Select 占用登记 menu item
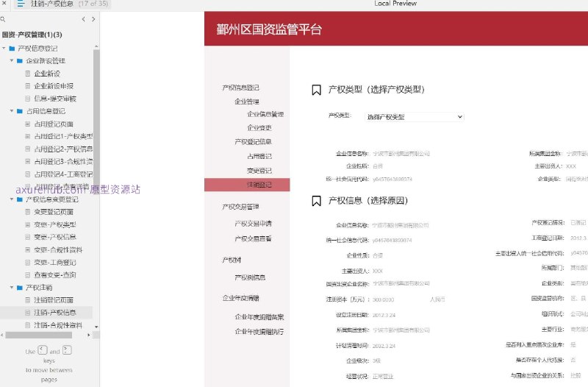Viewport: 588px width, 387px height. 259,156
